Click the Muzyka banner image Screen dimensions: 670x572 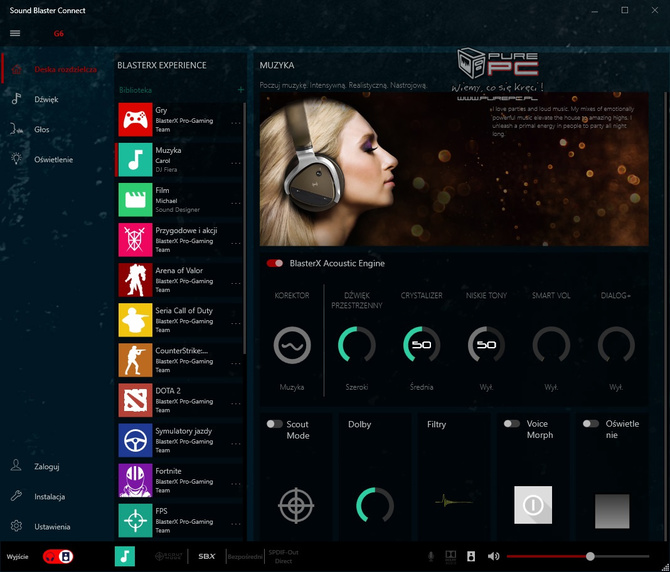coord(454,169)
